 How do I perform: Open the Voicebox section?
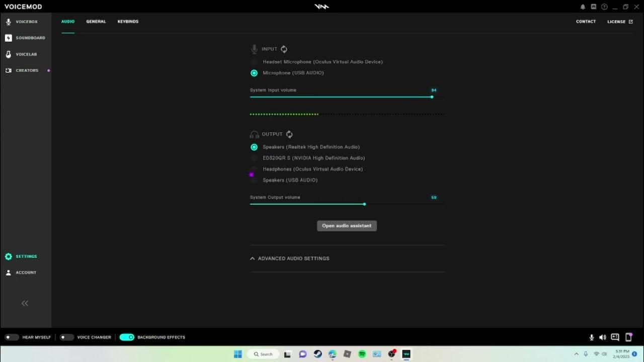[x=22, y=22]
